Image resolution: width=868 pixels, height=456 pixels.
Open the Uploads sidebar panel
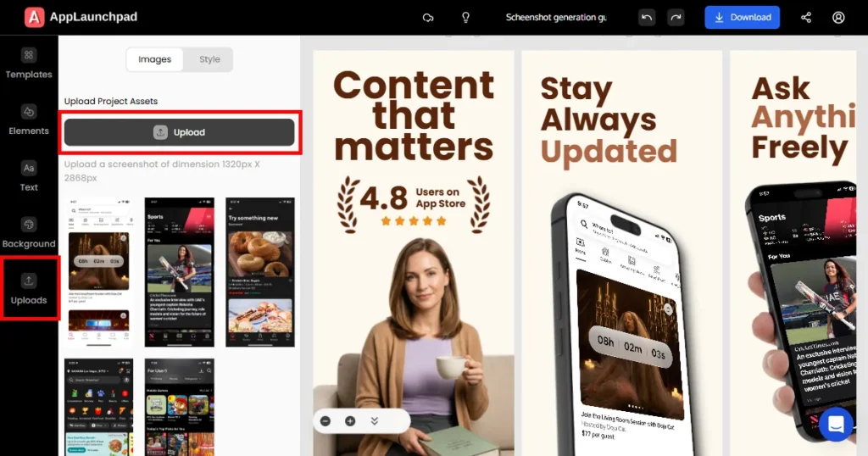[29, 289]
